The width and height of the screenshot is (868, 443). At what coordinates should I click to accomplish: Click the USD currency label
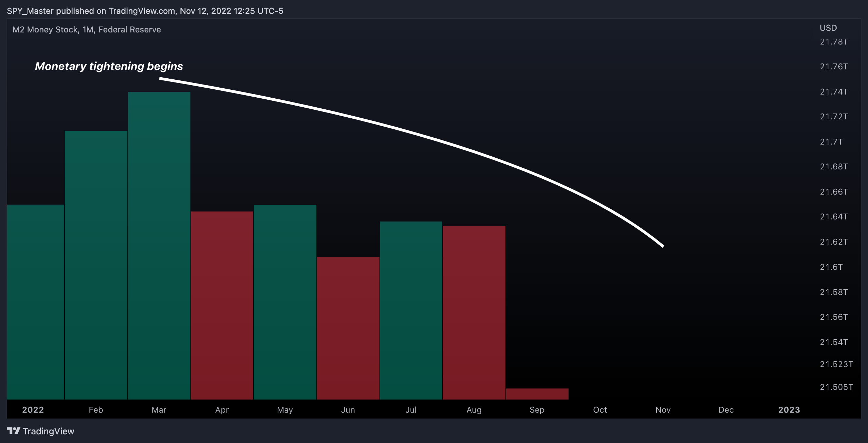[828, 28]
